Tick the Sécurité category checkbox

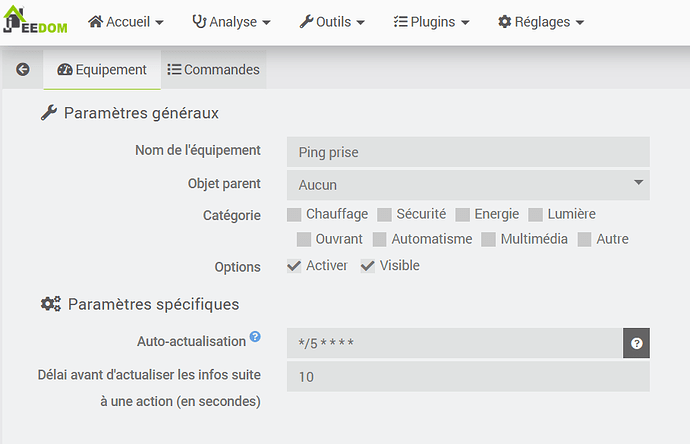pyautogui.click(x=384, y=214)
